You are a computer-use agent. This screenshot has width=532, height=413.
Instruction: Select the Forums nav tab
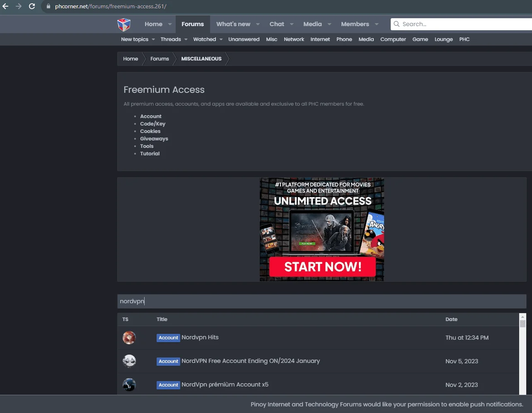click(x=193, y=24)
